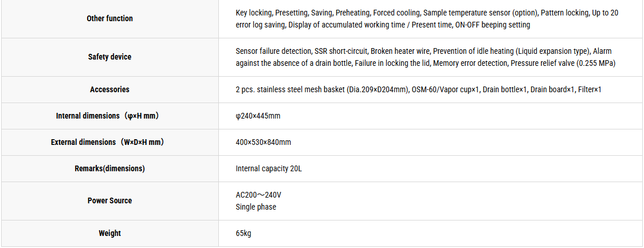Click the Remarks(dimensions) label
This screenshot has height=248, width=644.
(x=109, y=168)
